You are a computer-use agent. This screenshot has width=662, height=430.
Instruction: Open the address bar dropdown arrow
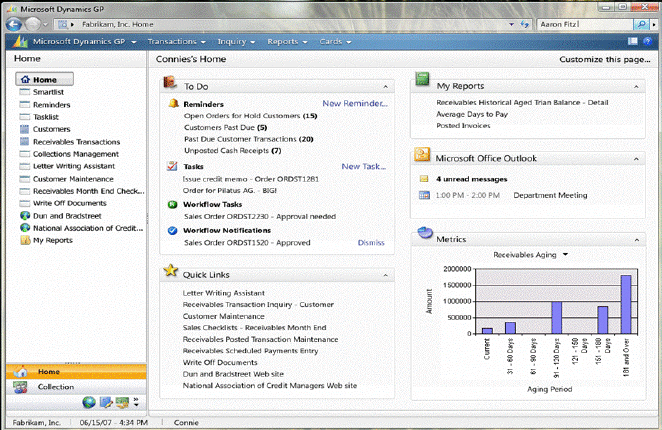(x=511, y=24)
